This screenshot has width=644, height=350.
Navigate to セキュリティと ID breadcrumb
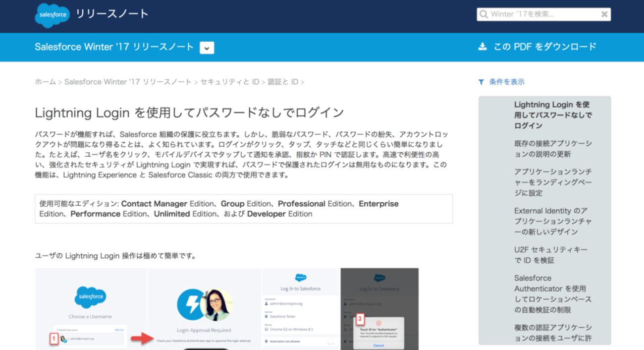pyautogui.click(x=229, y=82)
